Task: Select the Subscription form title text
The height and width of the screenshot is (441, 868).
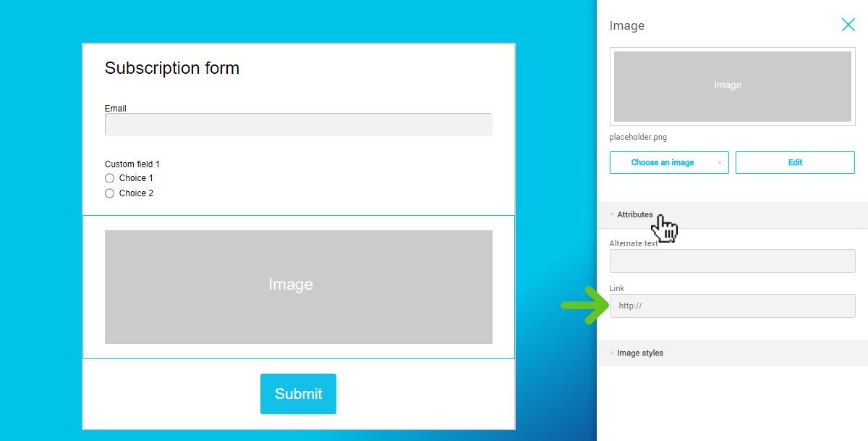Action: [x=172, y=68]
